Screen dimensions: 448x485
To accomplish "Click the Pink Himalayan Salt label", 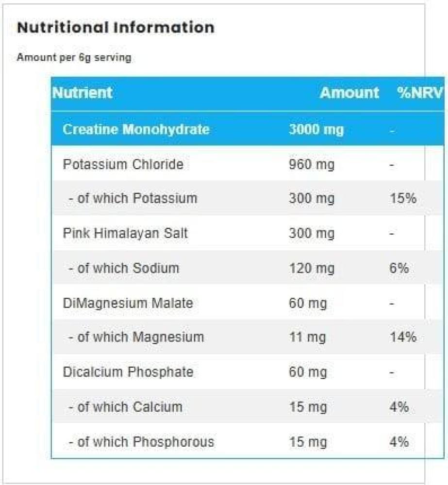I will [125, 233].
